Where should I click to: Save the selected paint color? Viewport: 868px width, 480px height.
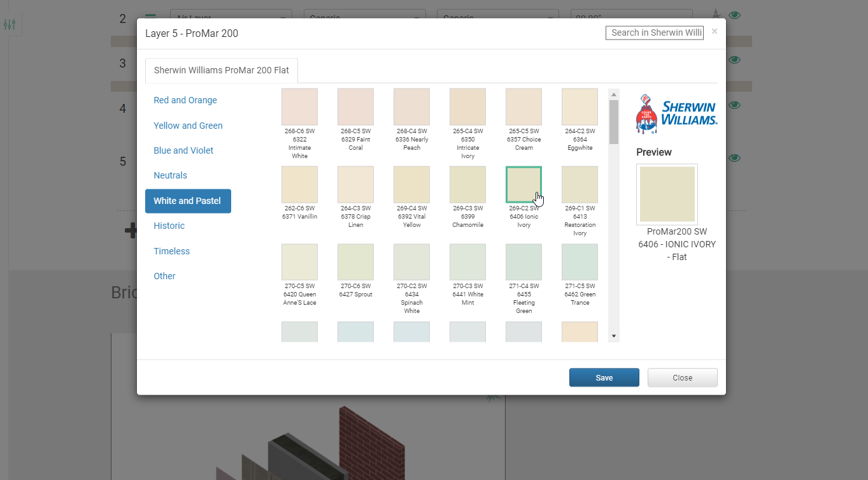coord(604,377)
